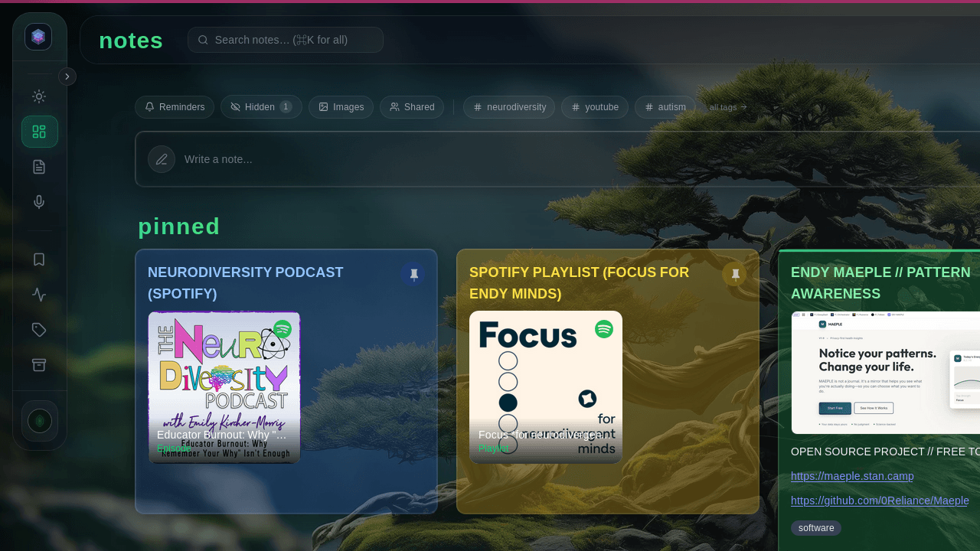Filter notes by Shared
This screenshot has height=551, width=980.
[412, 107]
